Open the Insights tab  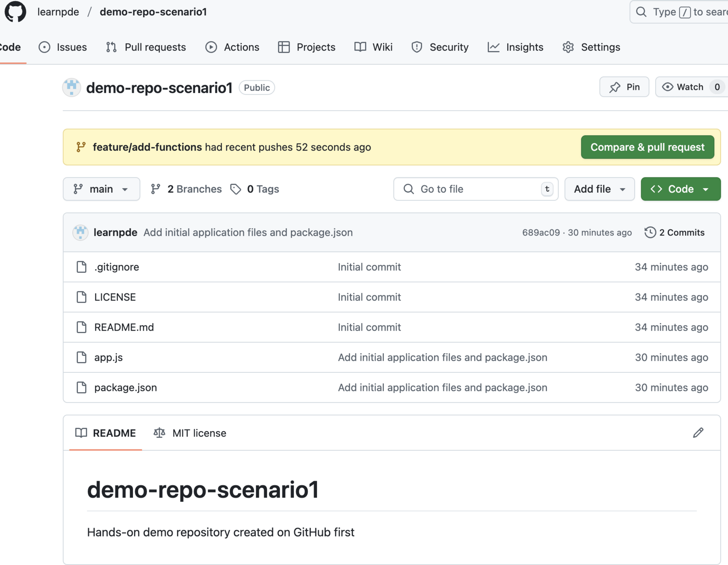(x=516, y=47)
